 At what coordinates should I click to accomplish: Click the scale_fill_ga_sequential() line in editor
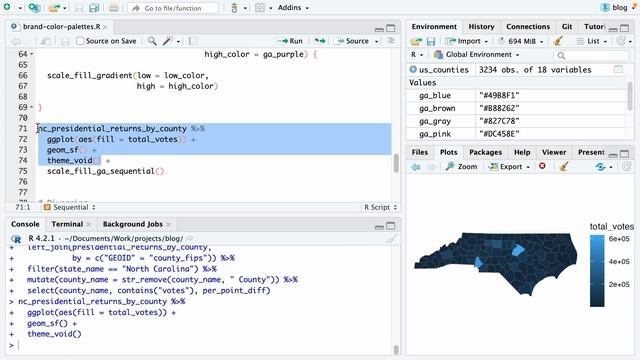point(105,171)
